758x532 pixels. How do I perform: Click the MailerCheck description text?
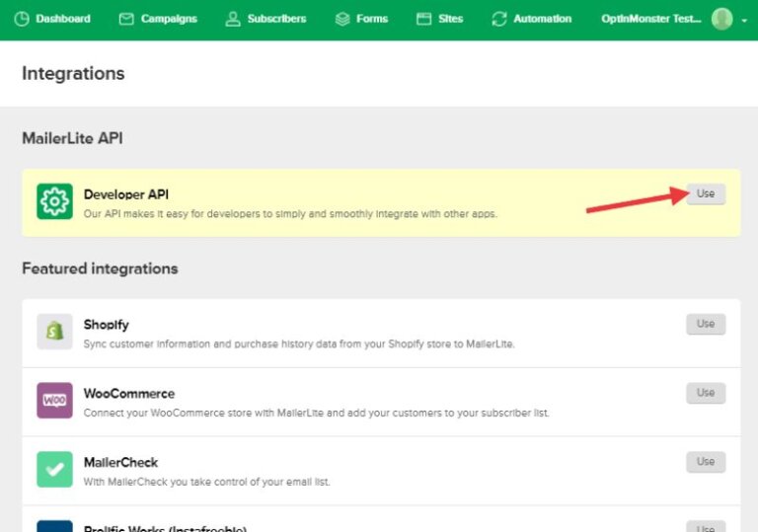pos(207,482)
